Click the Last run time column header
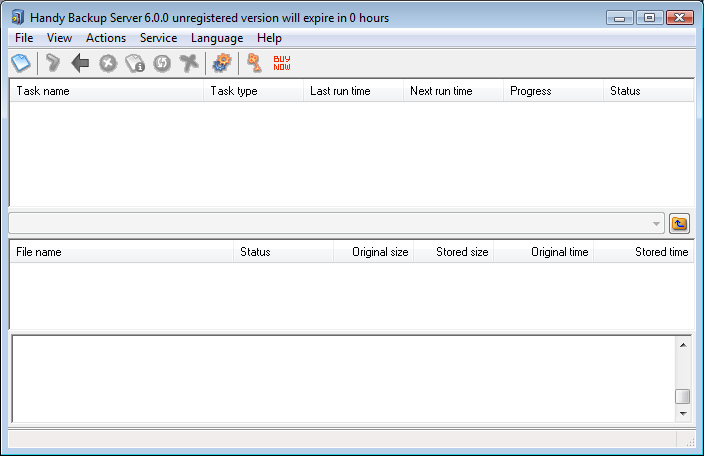Image resolution: width=704 pixels, height=456 pixels. point(353,91)
